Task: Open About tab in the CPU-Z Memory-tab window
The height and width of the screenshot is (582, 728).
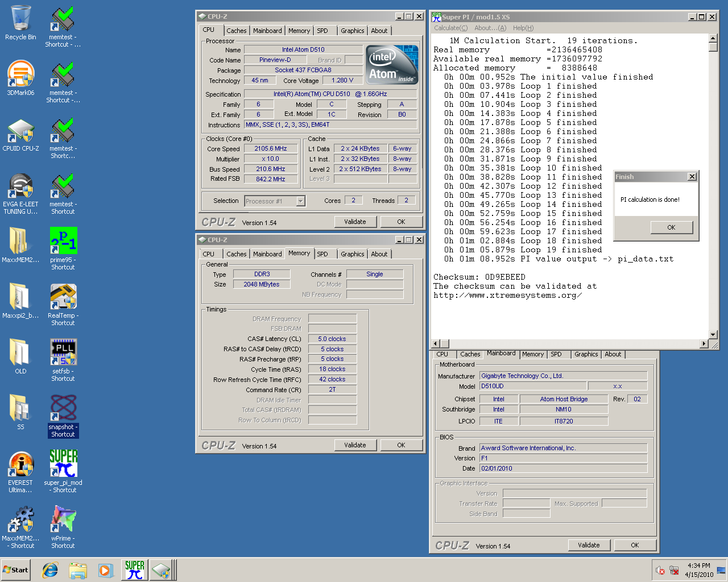Action: tap(379, 254)
